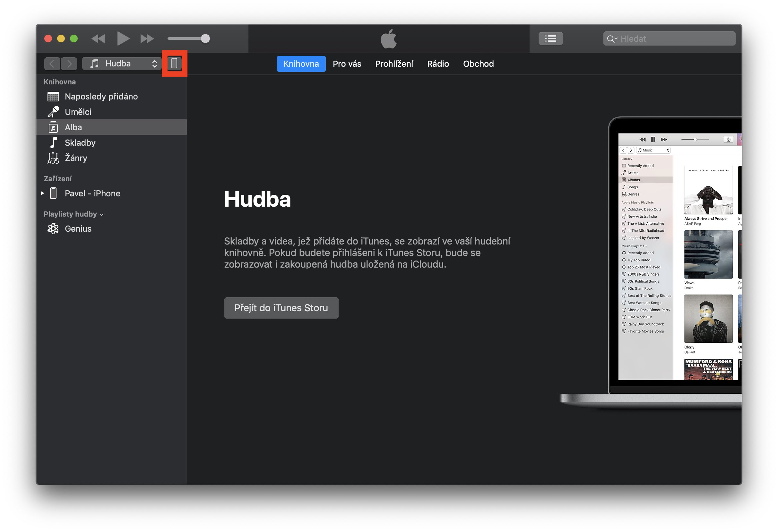Click Přejít do iTunes Storu button
This screenshot has height=532, width=778.
[x=281, y=308]
